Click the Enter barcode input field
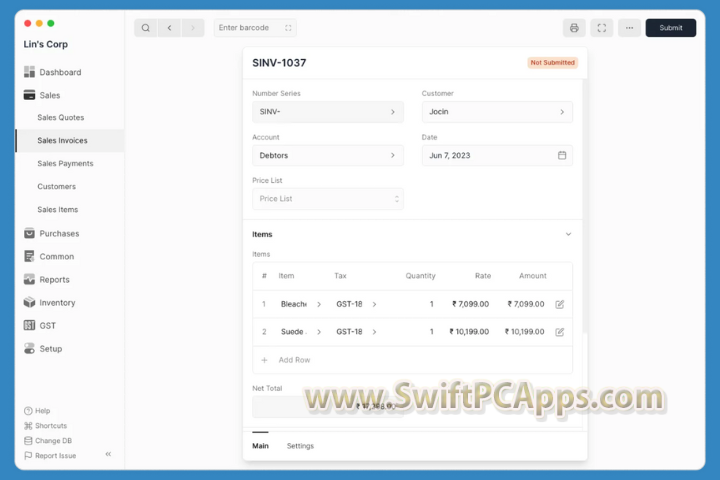The image size is (720, 480). 255,28
